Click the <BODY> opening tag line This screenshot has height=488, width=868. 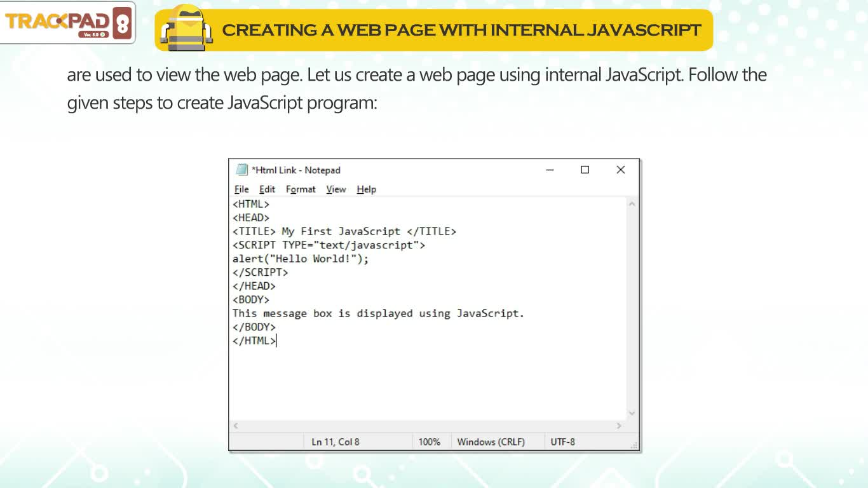[x=251, y=299]
